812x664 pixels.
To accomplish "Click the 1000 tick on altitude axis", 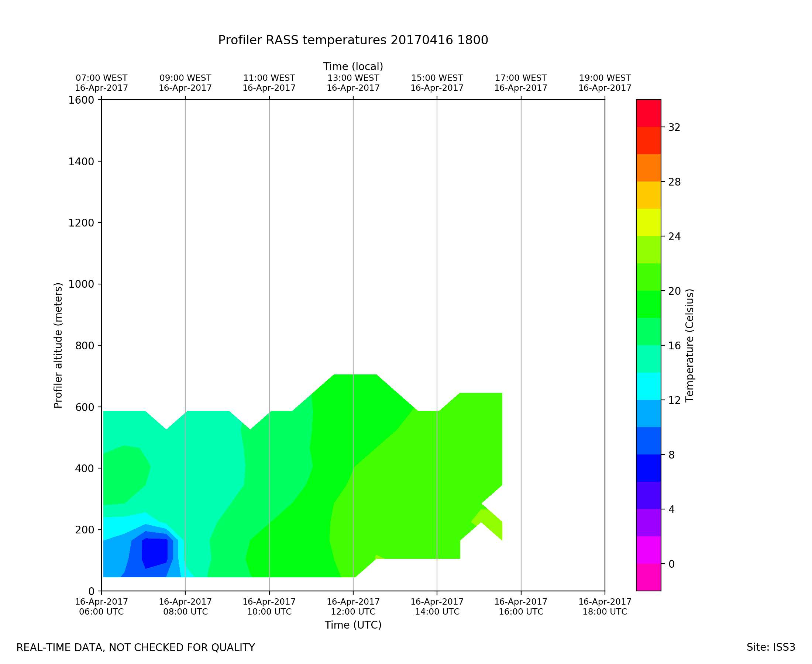I will [x=81, y=284].
